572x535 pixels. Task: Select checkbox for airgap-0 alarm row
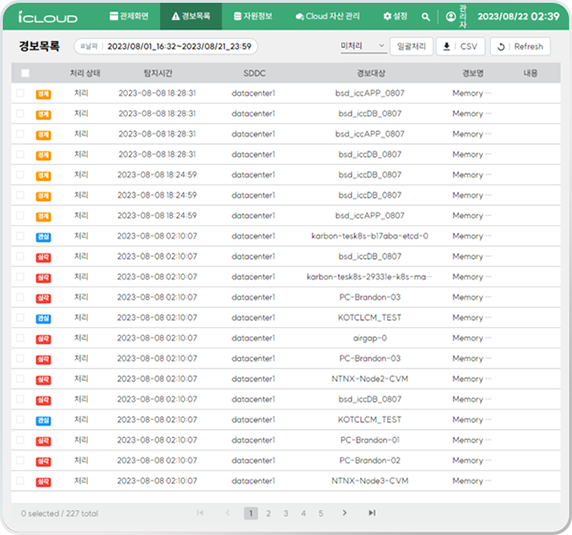20,338
